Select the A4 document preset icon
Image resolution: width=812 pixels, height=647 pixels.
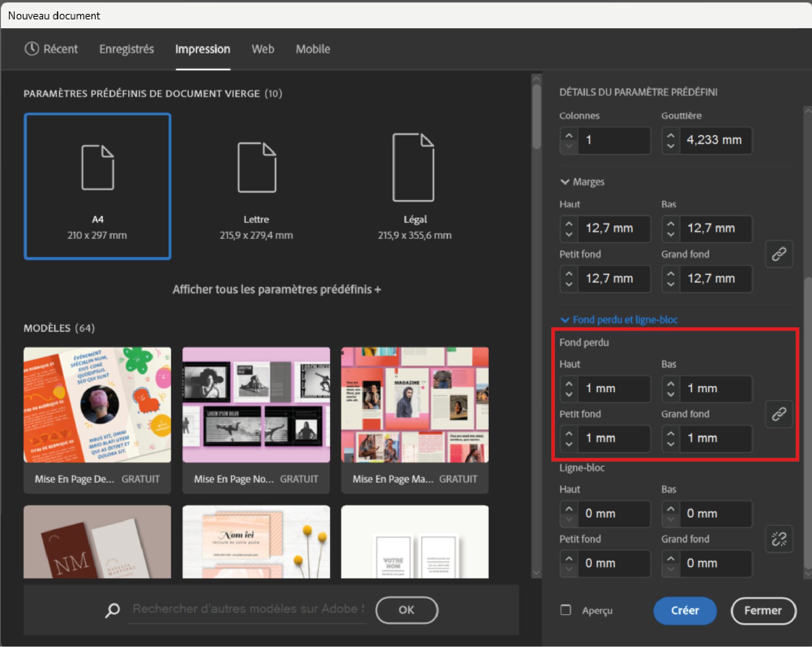97,168
